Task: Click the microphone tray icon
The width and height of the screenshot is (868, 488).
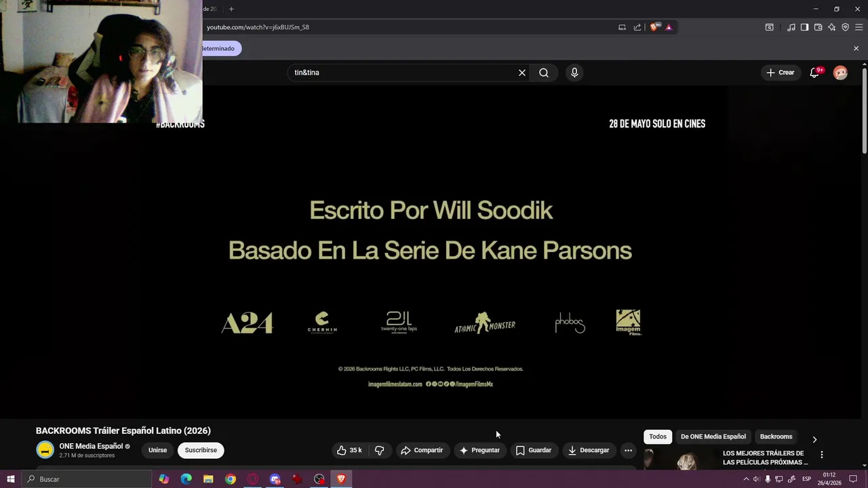Action: (768, 479)
